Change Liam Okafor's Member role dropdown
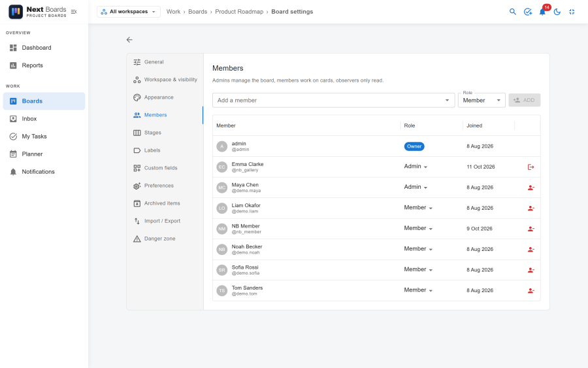 (x=418, y=208)
